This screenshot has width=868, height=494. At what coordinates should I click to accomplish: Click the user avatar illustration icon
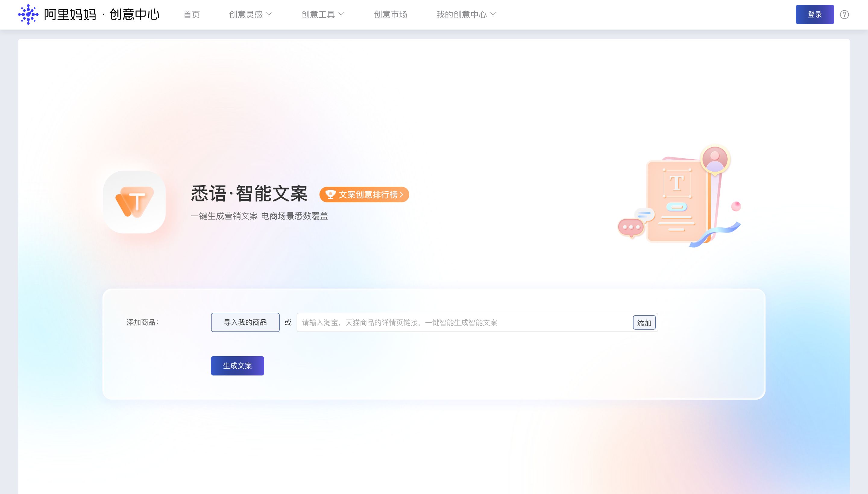coord(715,160)
